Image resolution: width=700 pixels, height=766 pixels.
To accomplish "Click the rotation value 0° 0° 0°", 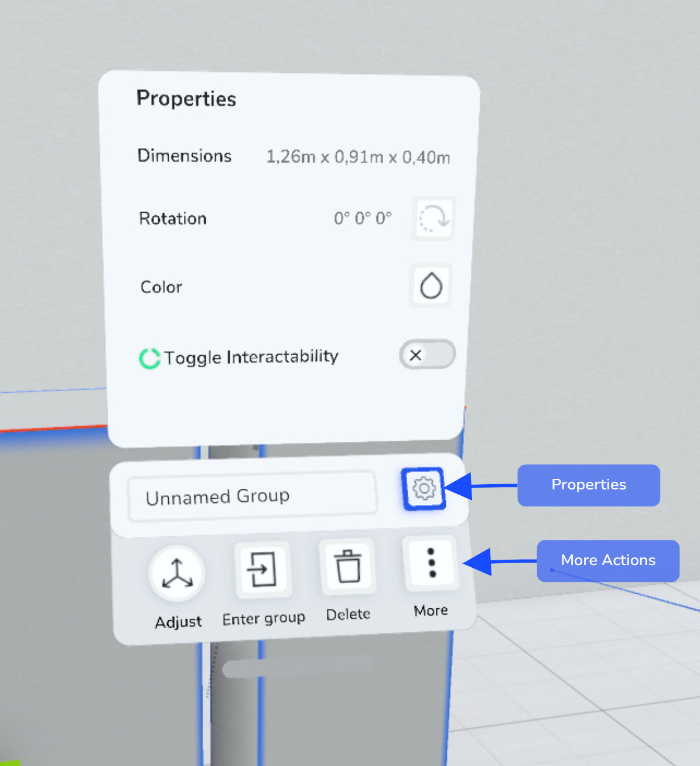I will pyautogui.click(x=363, y=219).
